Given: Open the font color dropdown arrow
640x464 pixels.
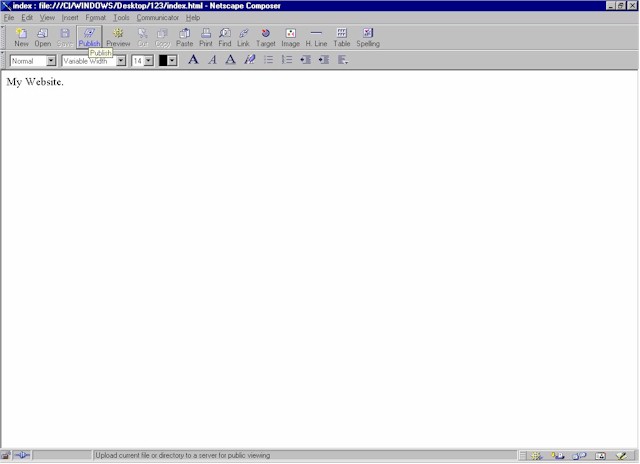Looking at the screenshot, I should click(173, 61).
